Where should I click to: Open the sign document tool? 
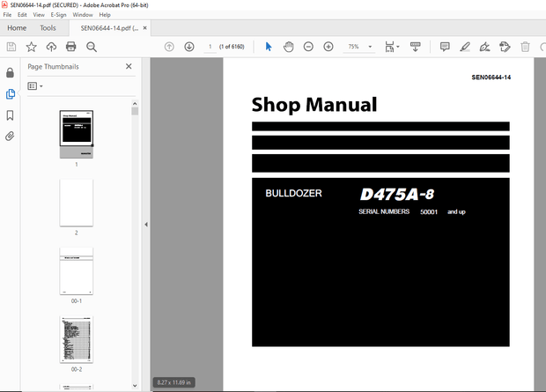(x=484, y=47)
